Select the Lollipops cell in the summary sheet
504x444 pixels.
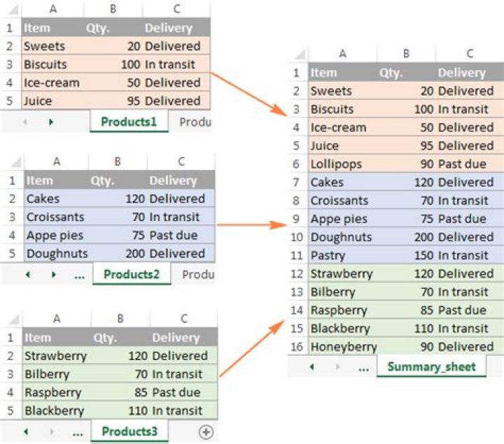coord(335,164)
